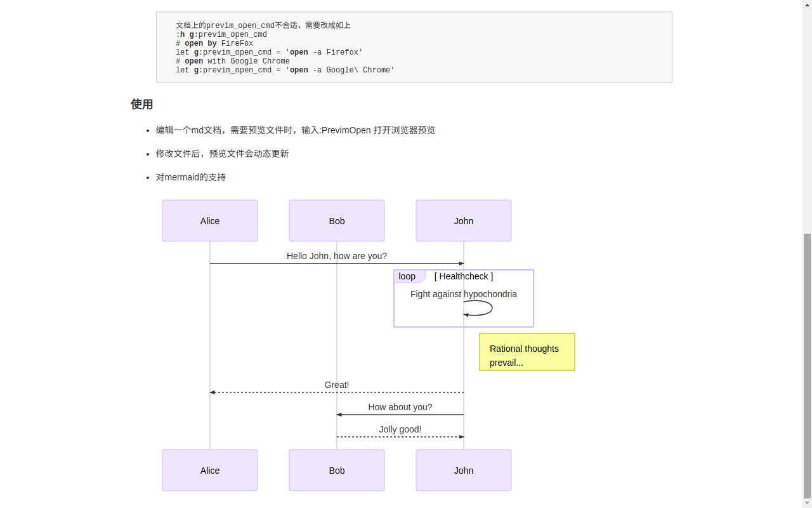Click the '[ Healthcheck ]' loop title

(464, 276)
